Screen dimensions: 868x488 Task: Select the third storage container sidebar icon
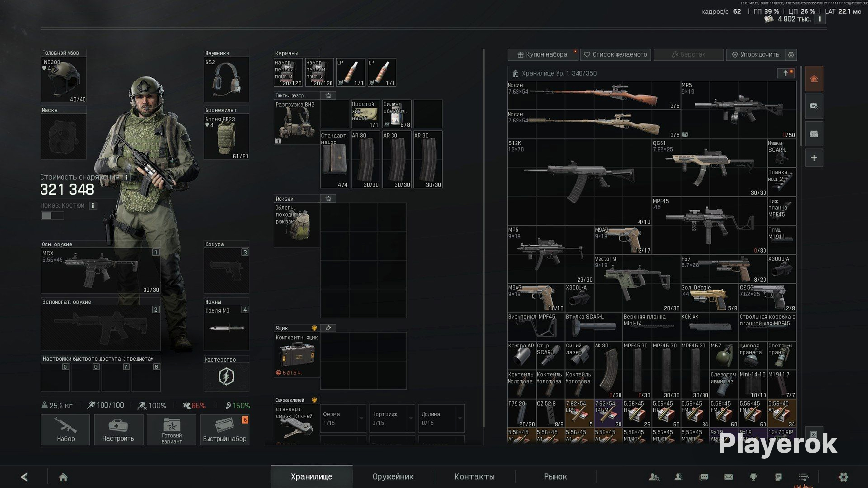814,134
